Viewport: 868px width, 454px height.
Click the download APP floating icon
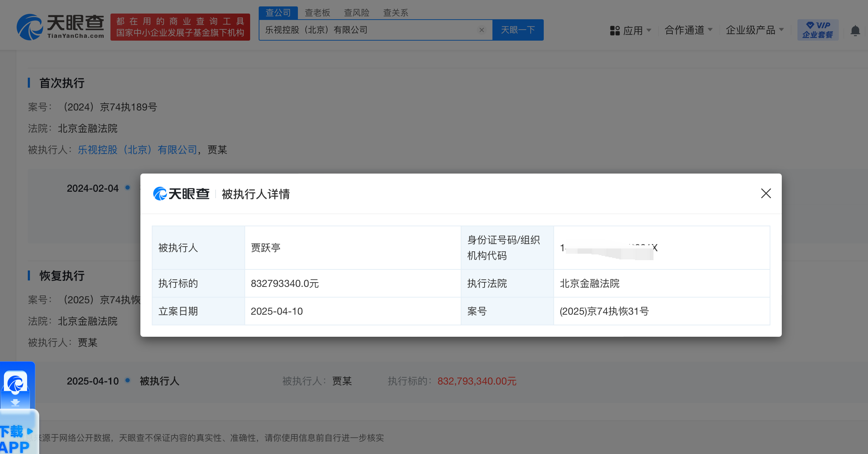pyautogui.click(x=16, y=388)
